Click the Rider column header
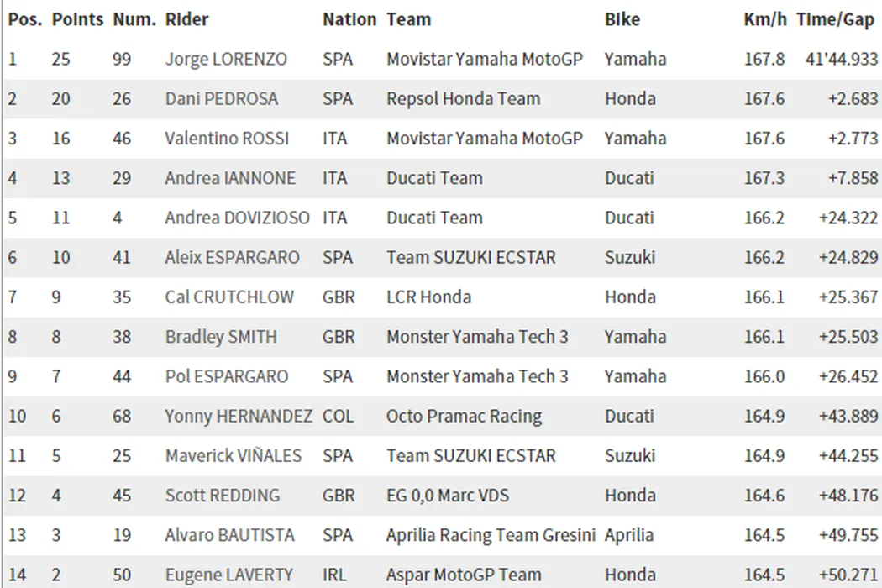The image size is (882, 588). click(x=186, y=19)
